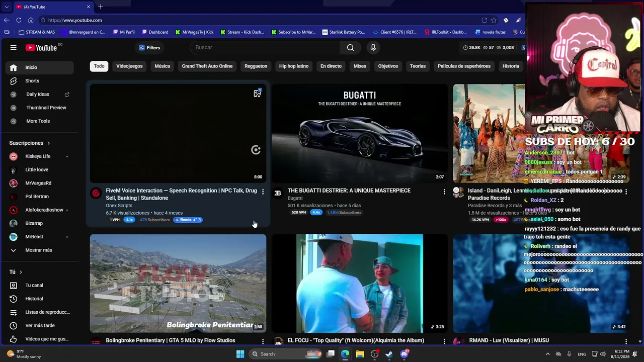Open the MrBeast subscription
The image size is (644, 362).
40,237
